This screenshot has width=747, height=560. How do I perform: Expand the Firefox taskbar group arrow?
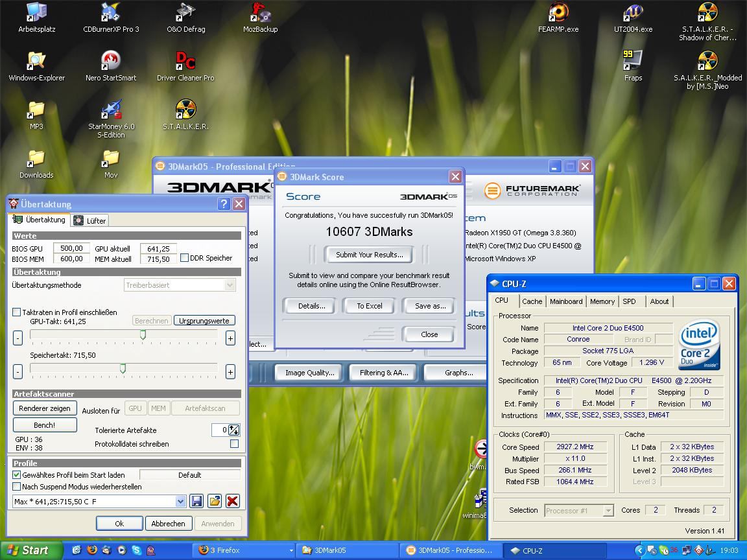click(290, 550)
